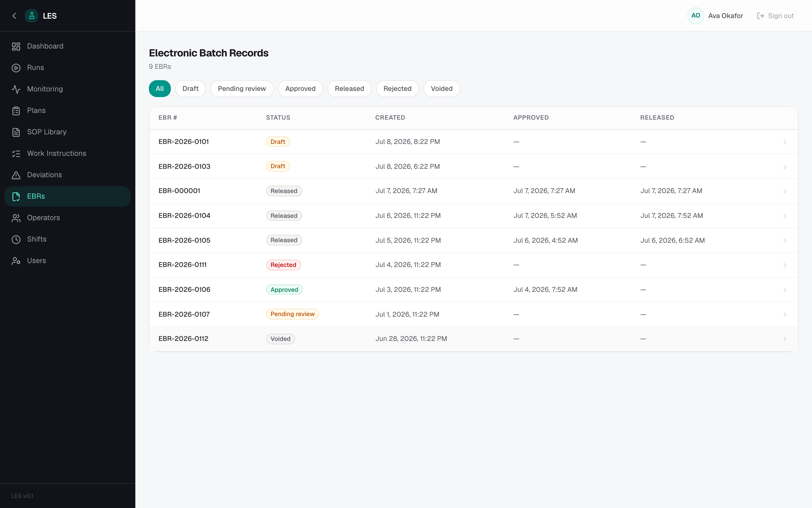Click the sign out arrow icon
The width and height of the screenshot is (812, 508).
pos(760,16)
